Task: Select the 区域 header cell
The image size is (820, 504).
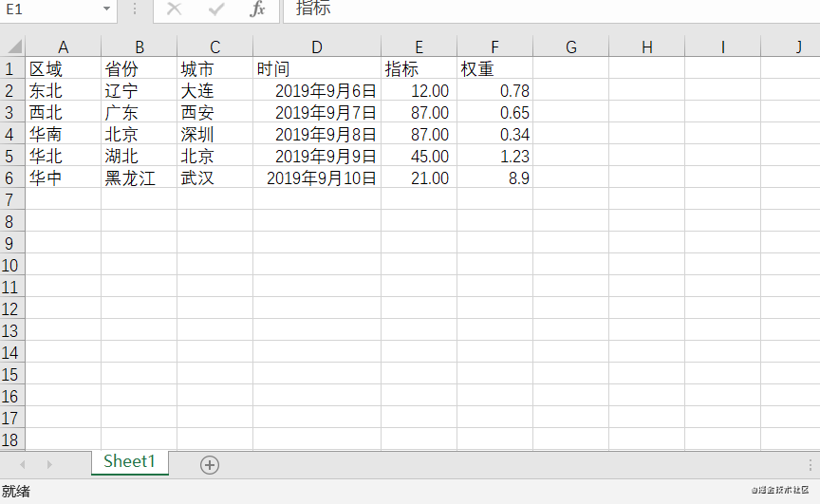Action: (x=64, y=68)
